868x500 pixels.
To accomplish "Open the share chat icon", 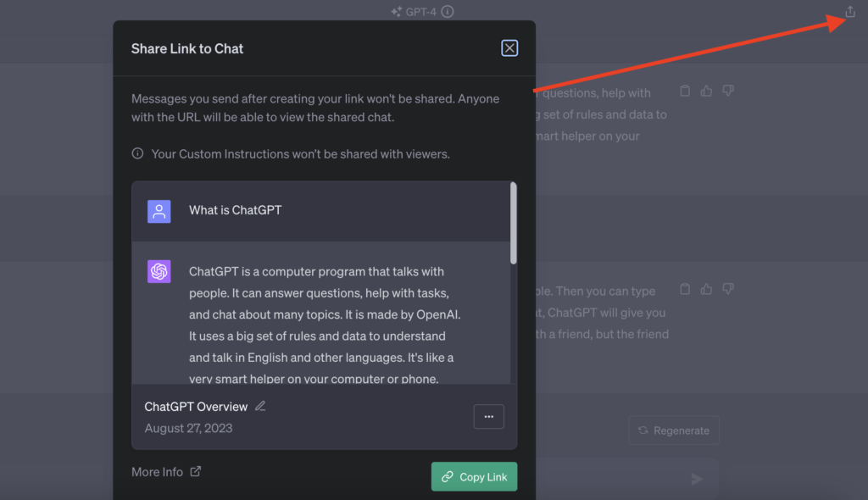I will 849,12.
